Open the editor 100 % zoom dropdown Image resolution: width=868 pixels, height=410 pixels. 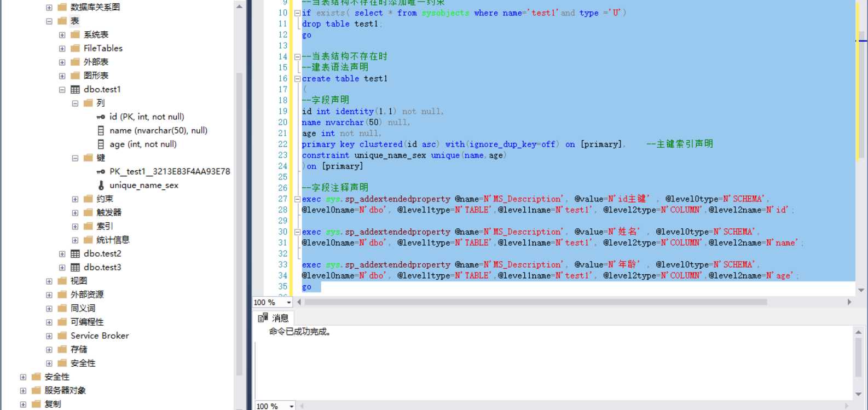click(289, 302)
